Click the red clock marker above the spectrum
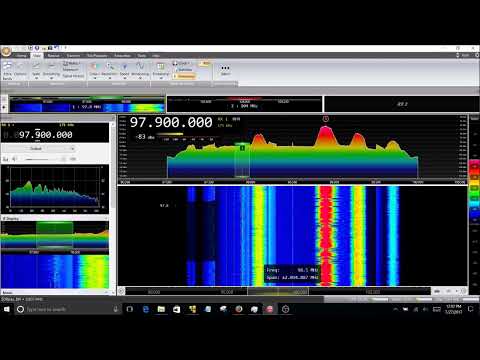This screenshot has height=360, width=480. tap(326, 119)
